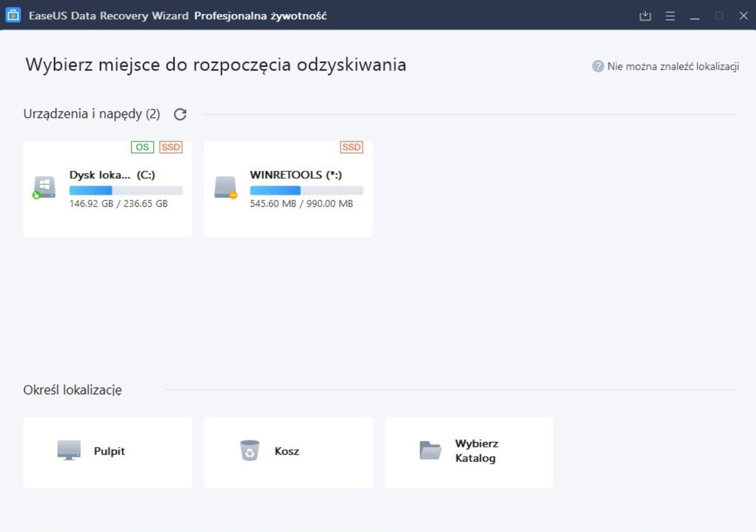Choose Pulpit as the recovery location
The height and width of the screenshot is (532, 756).
108,452
